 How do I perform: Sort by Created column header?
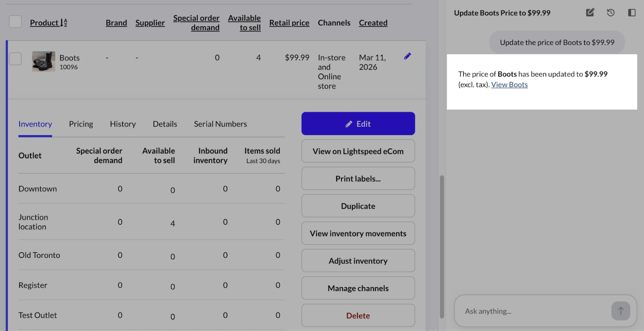[x=373, y=23]
